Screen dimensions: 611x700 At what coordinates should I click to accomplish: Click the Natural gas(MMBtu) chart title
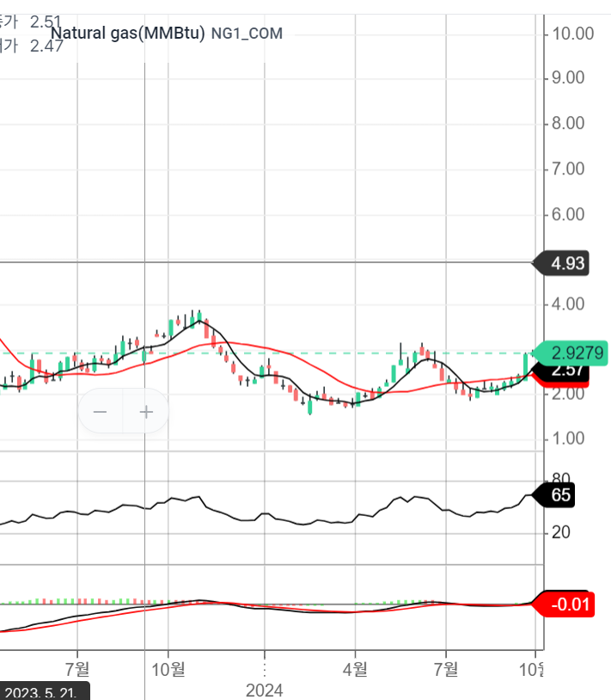pos(127,34)
